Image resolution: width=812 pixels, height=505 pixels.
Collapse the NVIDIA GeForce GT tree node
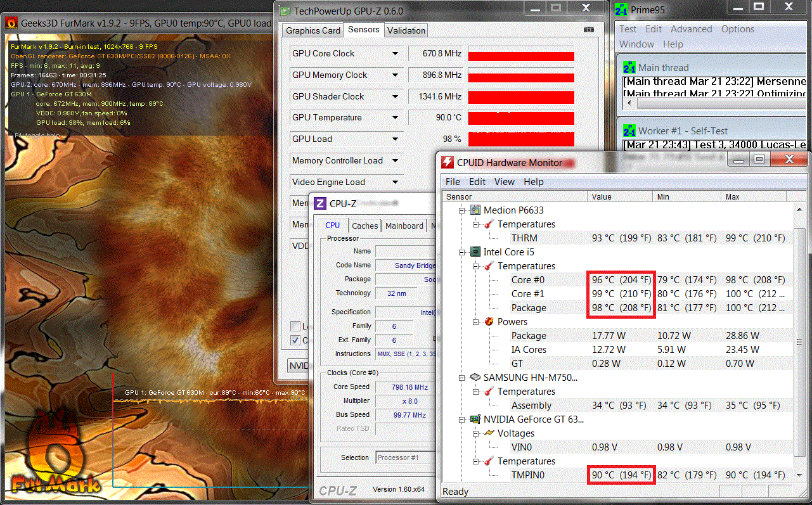pyautogui.click(x=461, y=419)
